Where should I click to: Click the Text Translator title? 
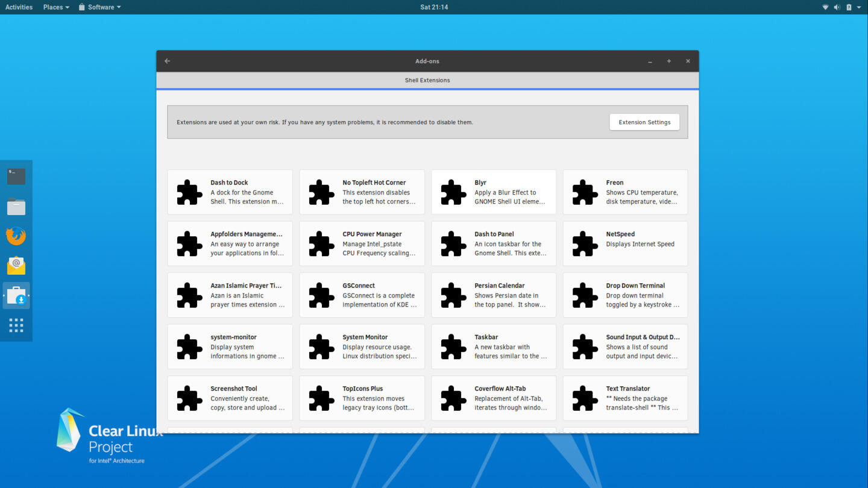coord(628,389)
